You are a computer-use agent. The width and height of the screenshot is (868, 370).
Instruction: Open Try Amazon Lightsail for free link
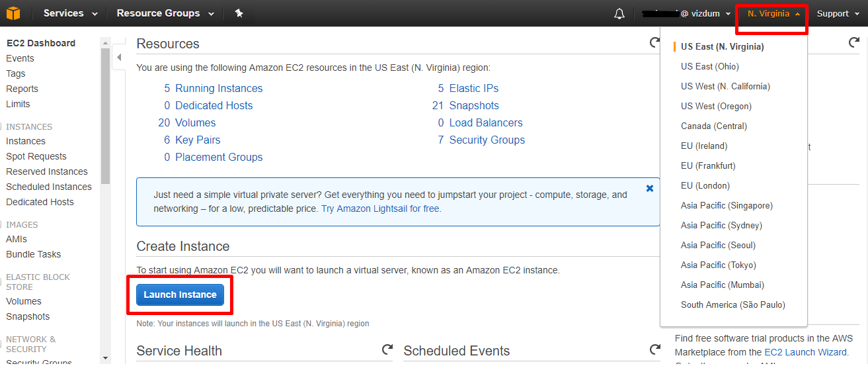point(381,208)
